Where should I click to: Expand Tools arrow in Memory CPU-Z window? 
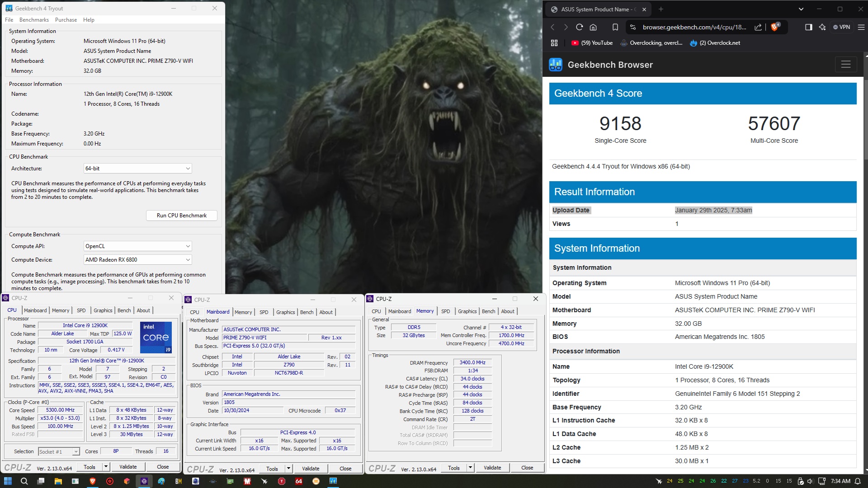coord(470,468)
